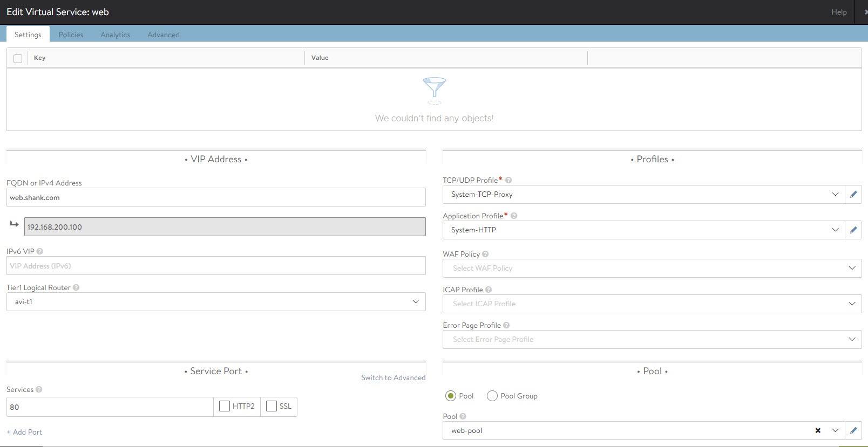Show help for IPv6 VIP
868x447 pixels.
(40, 251)
